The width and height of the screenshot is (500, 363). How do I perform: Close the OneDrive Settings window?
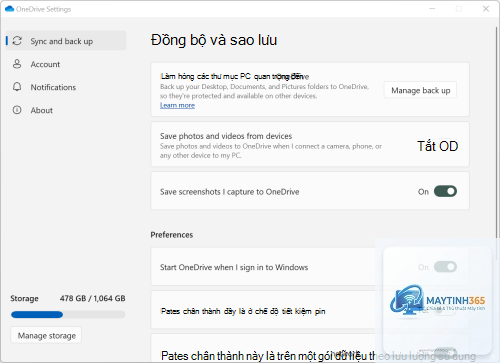(486, 9)
